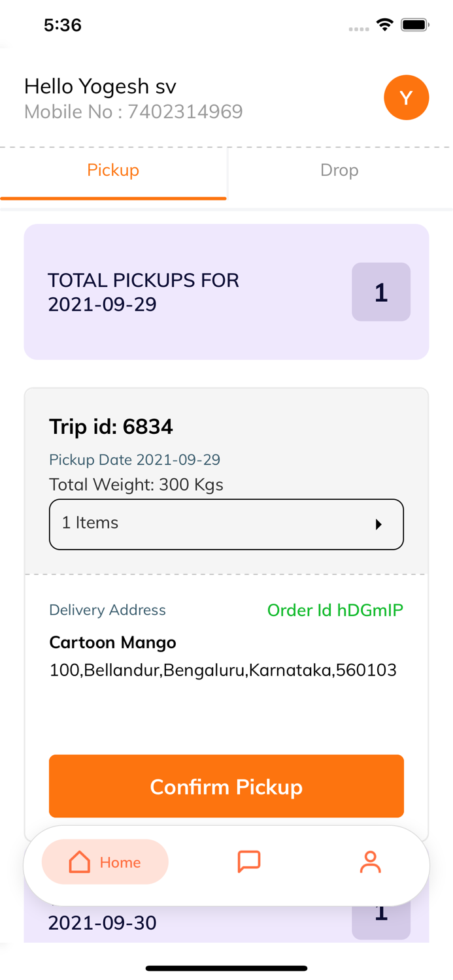Select the Trip id 6834 heading
Image resolution: width=453 pixels, height=980 pixels.
click(x=111, y=427)
